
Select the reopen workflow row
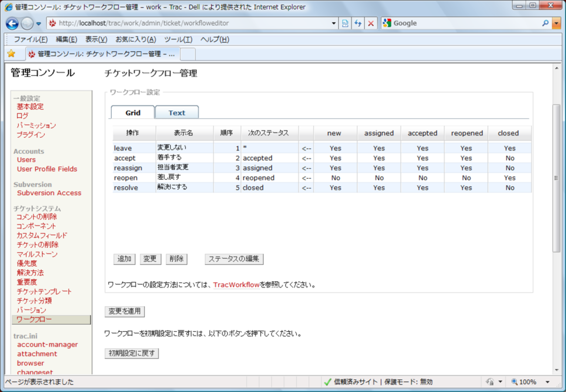[126, 178]
